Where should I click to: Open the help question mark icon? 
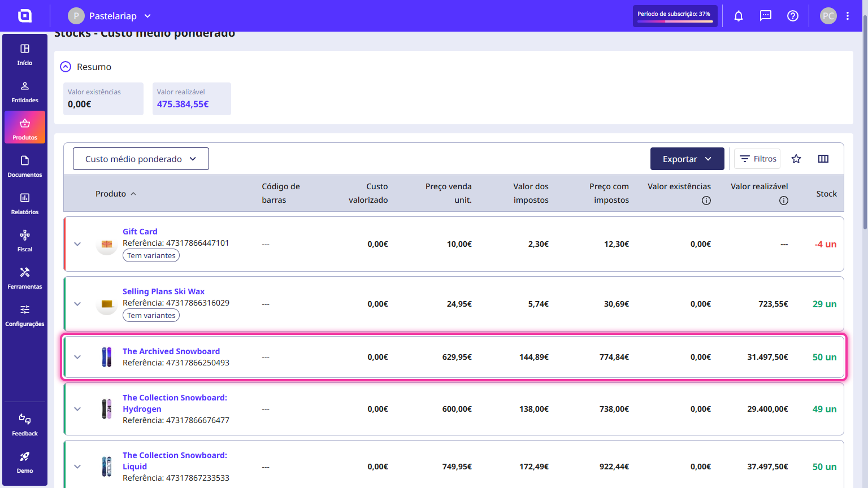(793, 16)
